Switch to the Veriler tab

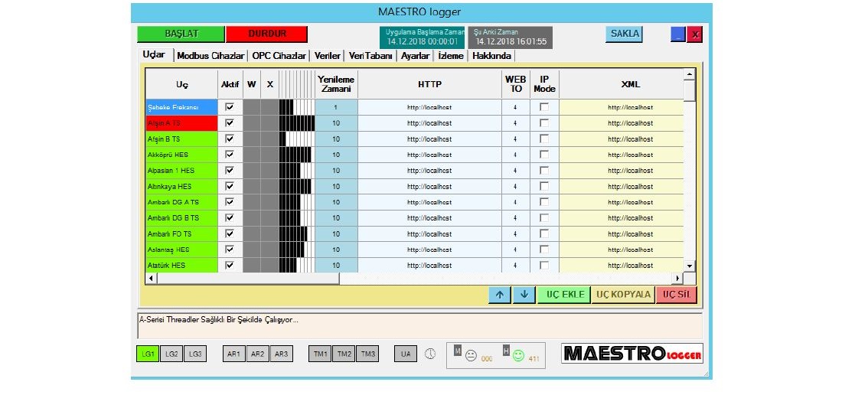(327, 56)
